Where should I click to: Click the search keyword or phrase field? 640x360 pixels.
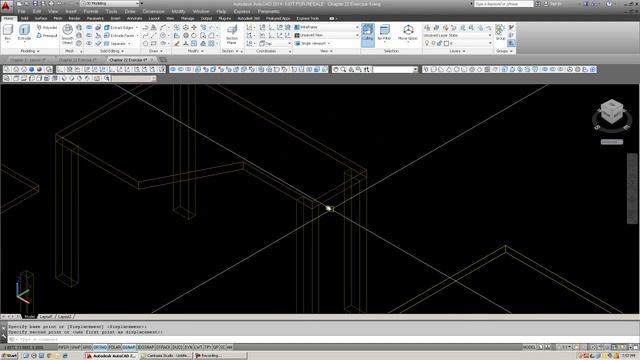point(504,4)
